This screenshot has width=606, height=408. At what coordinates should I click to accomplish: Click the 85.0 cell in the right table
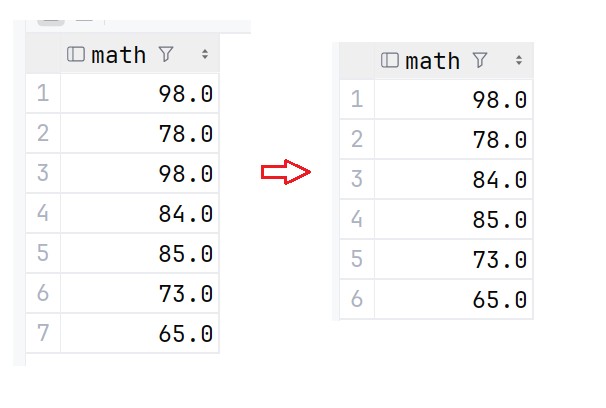pyautogui.click(x=499, y=219)
